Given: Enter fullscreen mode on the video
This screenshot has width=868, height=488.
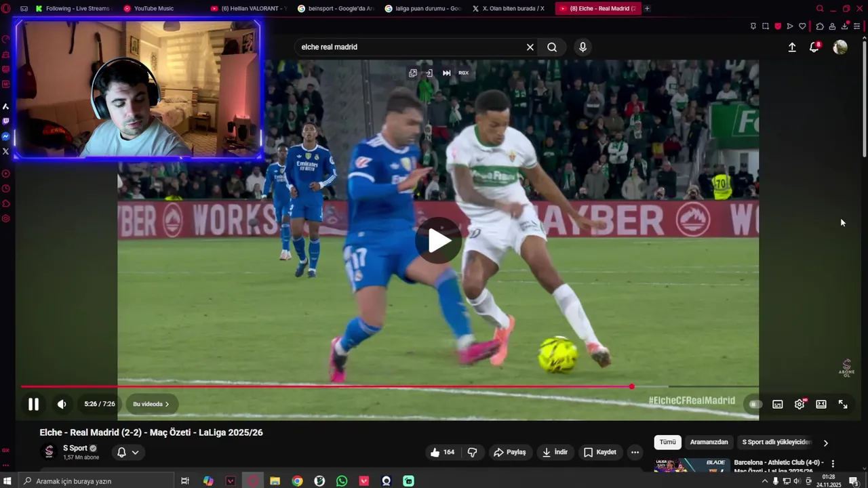Looking at the screenshot, I should point(843,405).
